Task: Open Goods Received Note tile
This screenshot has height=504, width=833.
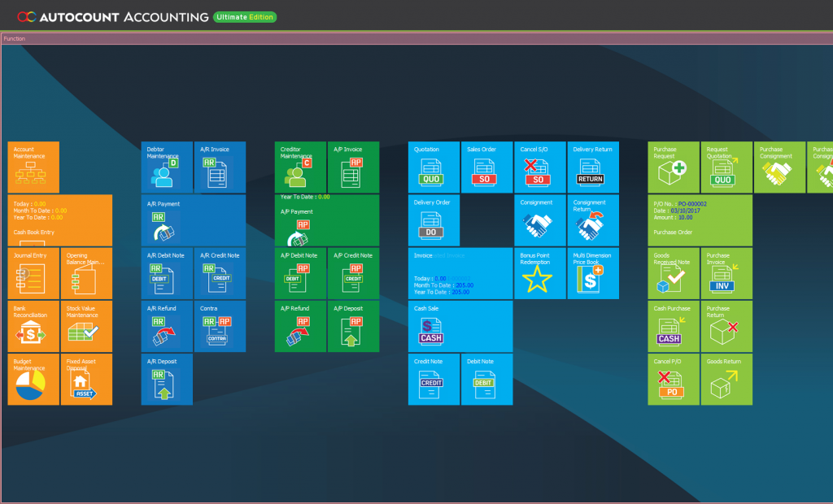Action: pyautogui.click(x=674, y=273)
